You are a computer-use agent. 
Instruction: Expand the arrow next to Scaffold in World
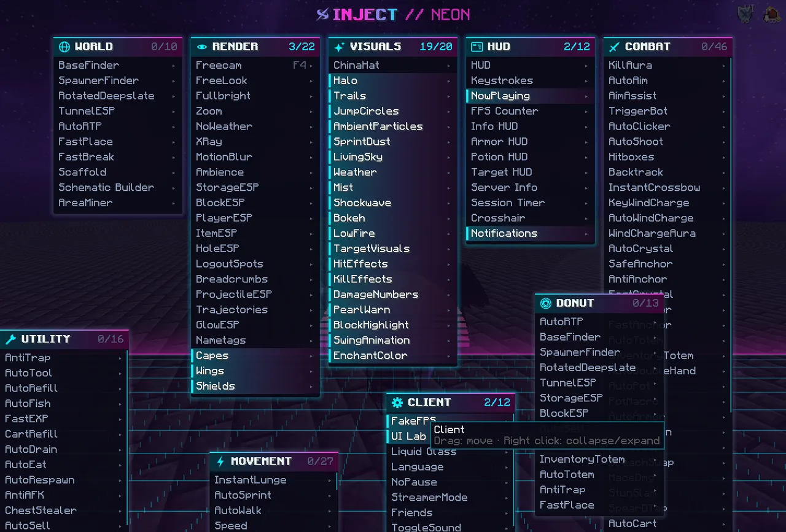[174, 172]
